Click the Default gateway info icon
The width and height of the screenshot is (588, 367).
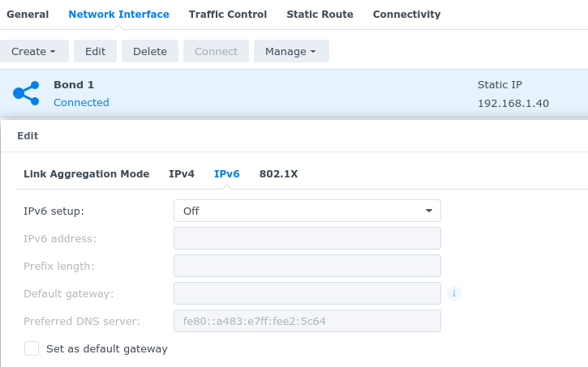pos(454,293)
